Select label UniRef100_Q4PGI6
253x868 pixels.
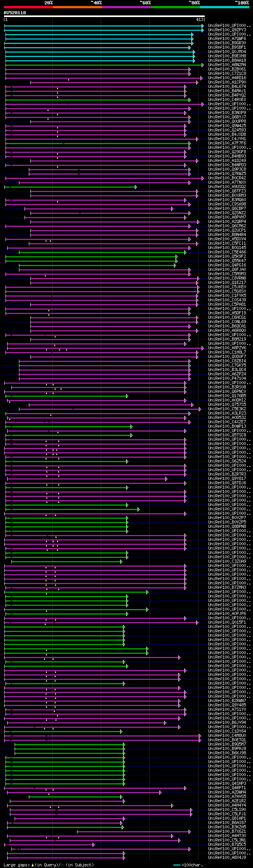[227, 265]
